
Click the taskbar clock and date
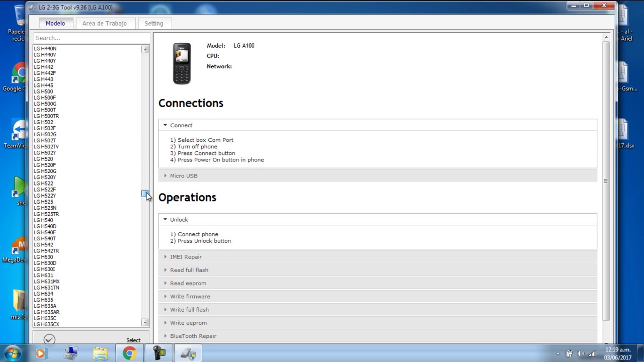click(x=617, y=353)
